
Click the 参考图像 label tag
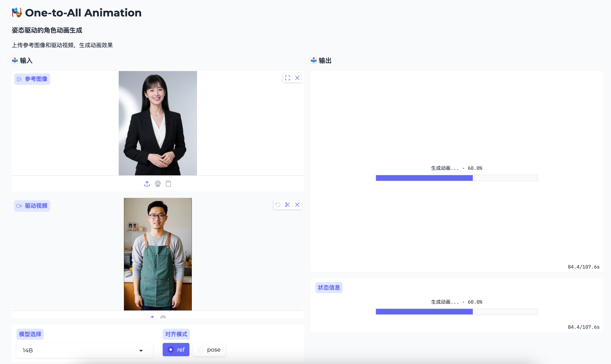tap(32, 79)
